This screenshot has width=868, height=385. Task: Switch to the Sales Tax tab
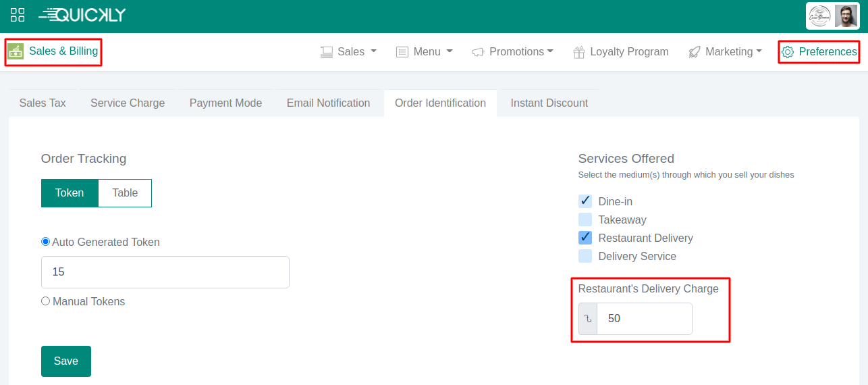(43, 103)
